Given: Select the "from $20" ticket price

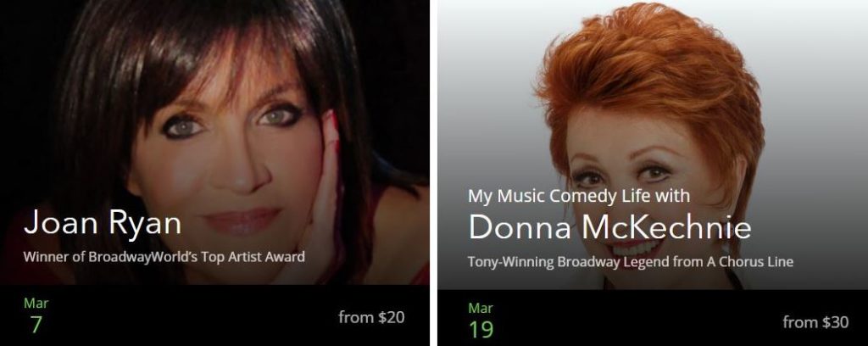Looking at the screenshot, I should (x=371, y=317).
